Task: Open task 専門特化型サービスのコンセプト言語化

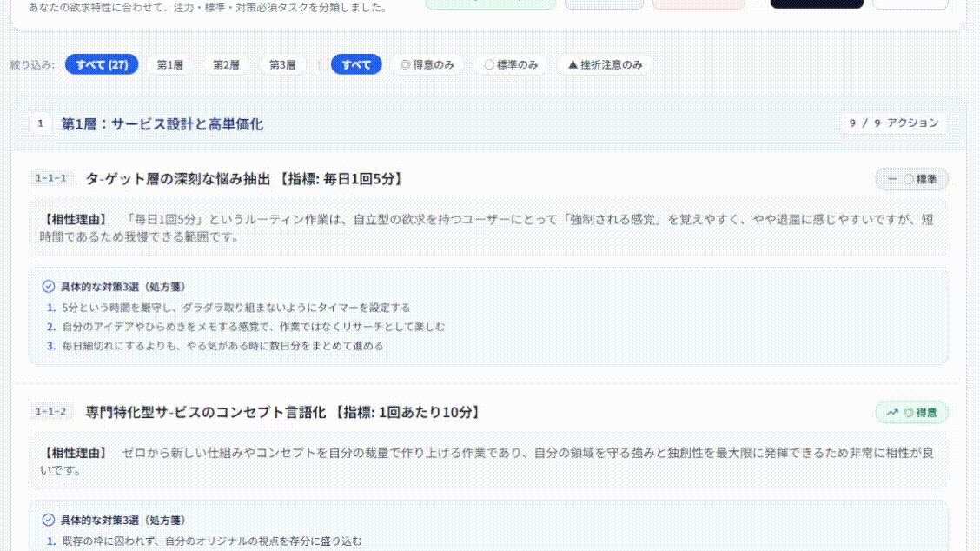Action: 283,412
